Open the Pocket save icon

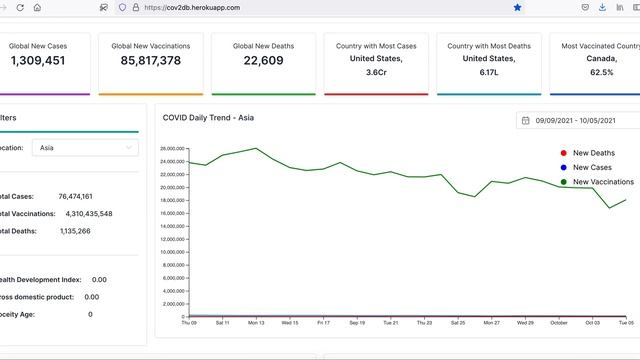click(x=585, y=7)
